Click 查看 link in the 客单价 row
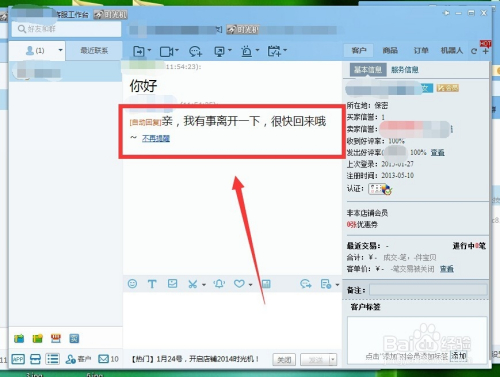Screen dimensions: 500x377 click(447, 269)
